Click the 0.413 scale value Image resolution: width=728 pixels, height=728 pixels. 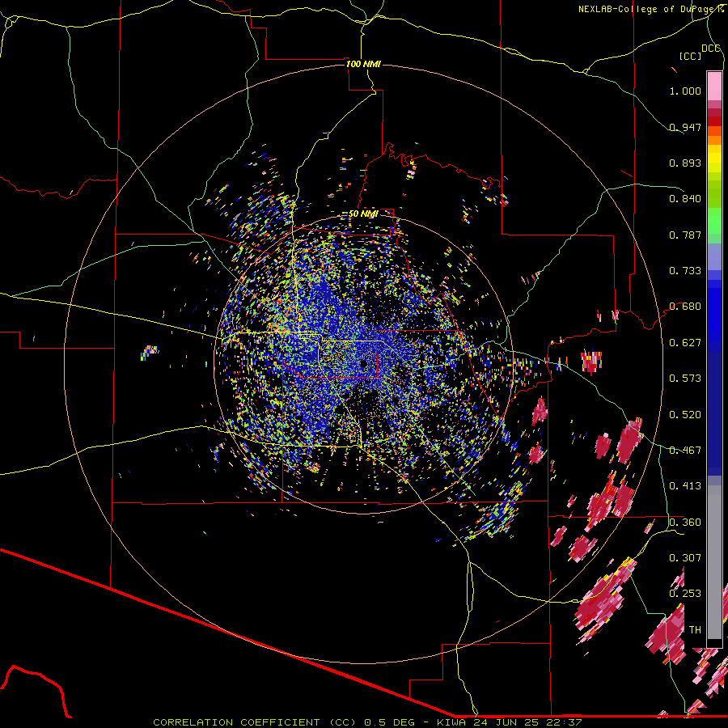pyautogui.click(x=685, y=486)
